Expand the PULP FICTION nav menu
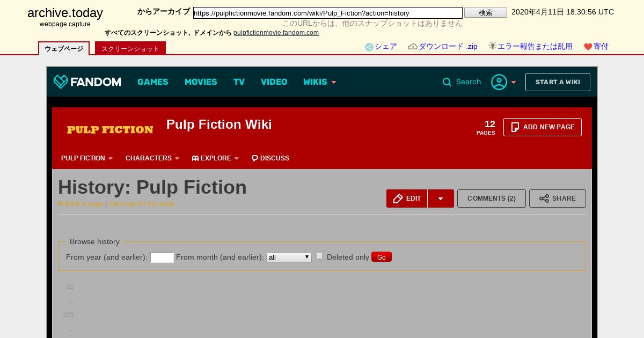 point(87,158)
